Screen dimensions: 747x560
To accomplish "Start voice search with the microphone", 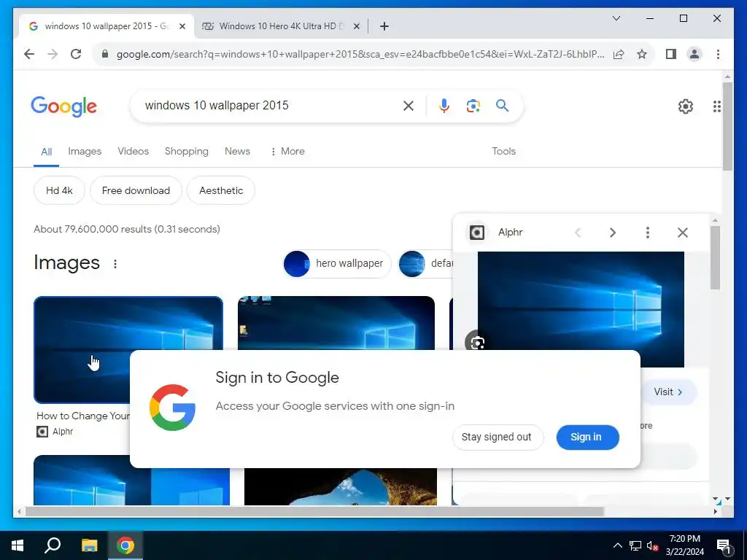I will (x=444, y=106).
